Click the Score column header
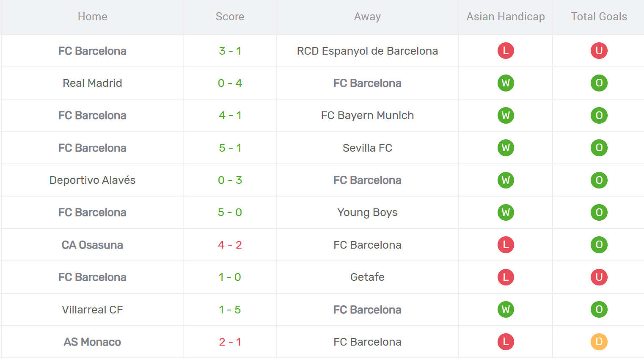The image size is (644, 360). coord(230,17)
